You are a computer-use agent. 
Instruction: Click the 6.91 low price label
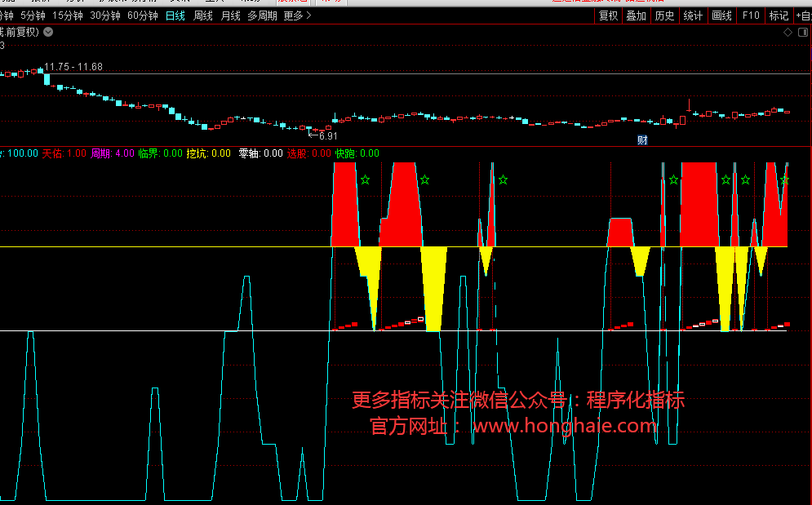(328, 136)
